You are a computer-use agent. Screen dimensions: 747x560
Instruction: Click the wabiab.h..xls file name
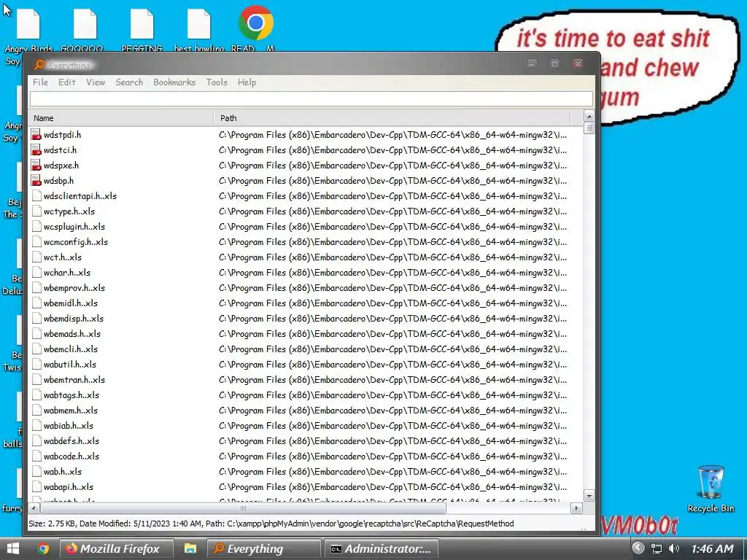tap(69, 426)
